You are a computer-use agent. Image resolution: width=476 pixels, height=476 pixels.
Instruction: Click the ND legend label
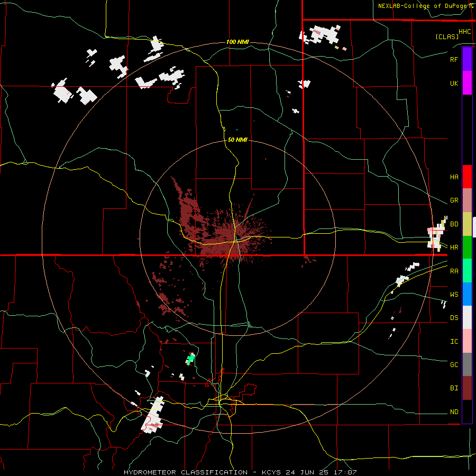[454, 412]
